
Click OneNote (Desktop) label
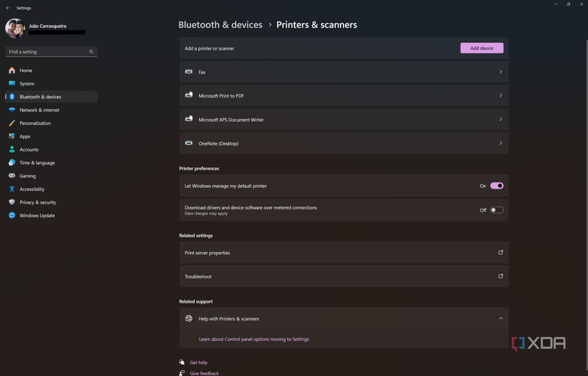coord(219,143)
